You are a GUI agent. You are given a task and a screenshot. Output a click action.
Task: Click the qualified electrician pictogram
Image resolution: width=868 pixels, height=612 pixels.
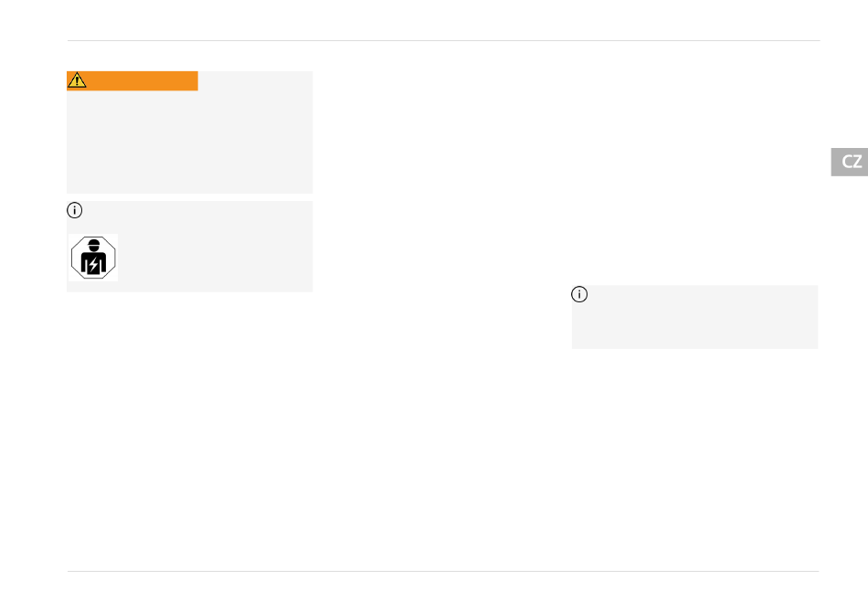[93, 258]
